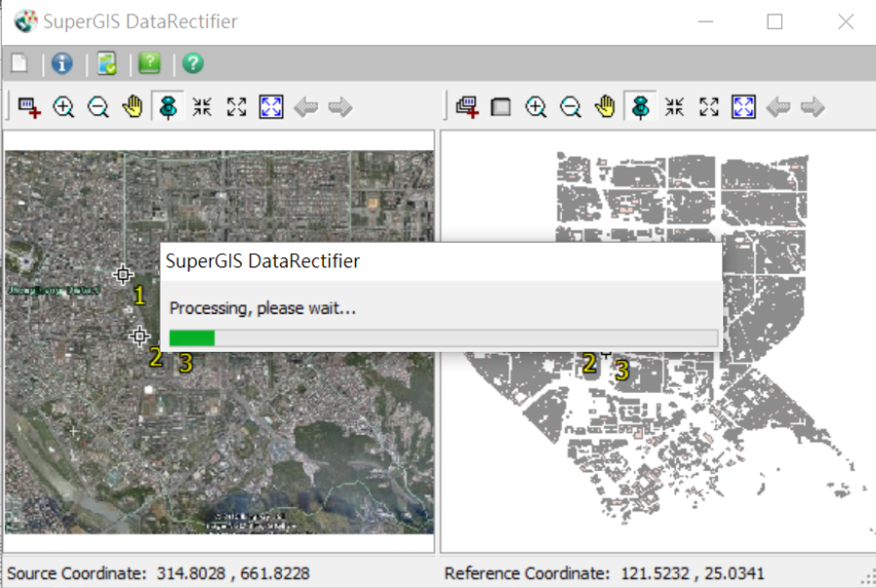876x588 pixels.
Task: Go to next extent in source toolbar
Action: 340,106
